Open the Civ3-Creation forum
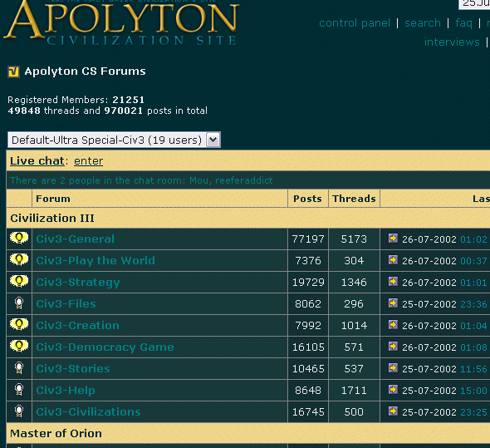The height and width of the screenshot is (448, 490). (x=77, y=325)
